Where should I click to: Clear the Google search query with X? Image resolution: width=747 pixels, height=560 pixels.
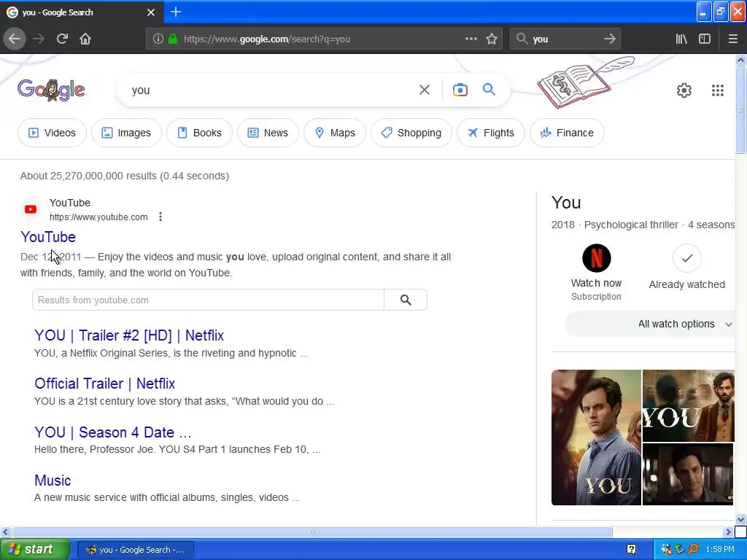tap(424, 90)
